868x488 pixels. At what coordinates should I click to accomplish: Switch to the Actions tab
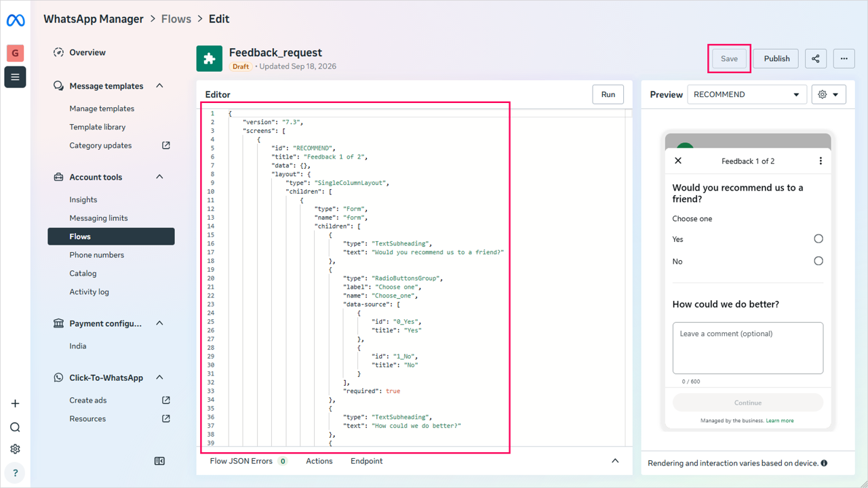point(319,461)
